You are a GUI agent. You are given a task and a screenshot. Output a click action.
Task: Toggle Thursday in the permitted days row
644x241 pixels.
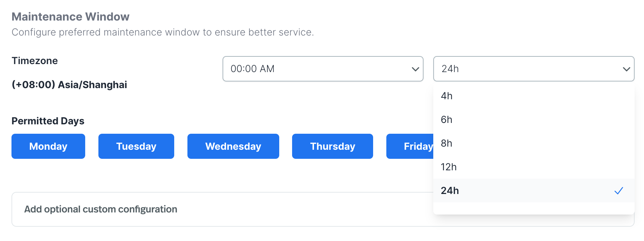click(x=332, y=146)
